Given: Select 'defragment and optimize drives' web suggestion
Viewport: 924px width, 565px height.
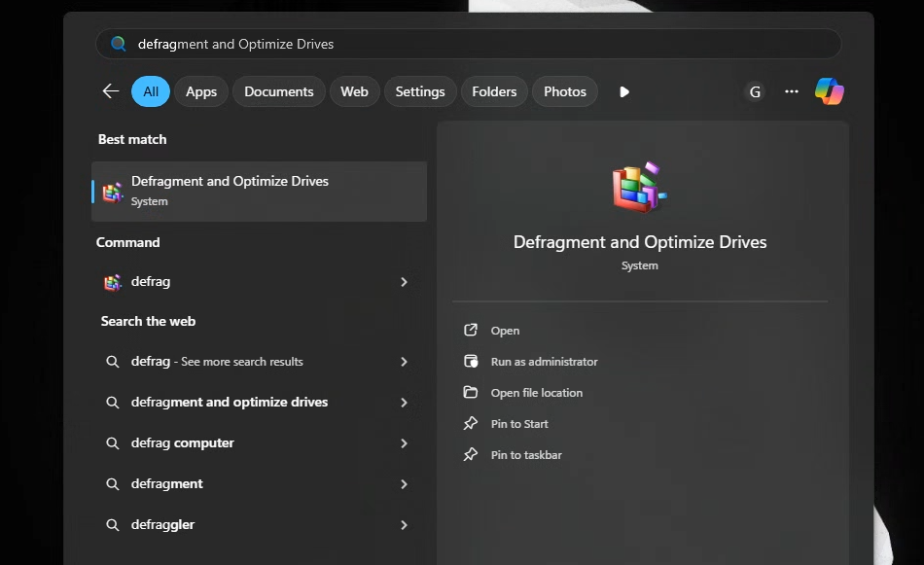Looking at the screenshot, I should pos(230,403).
